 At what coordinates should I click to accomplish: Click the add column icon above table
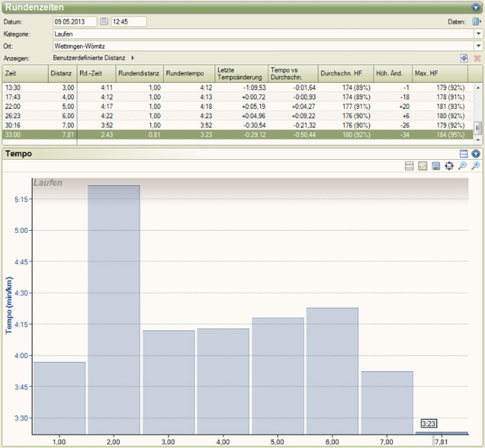click(x=463, y=58)
